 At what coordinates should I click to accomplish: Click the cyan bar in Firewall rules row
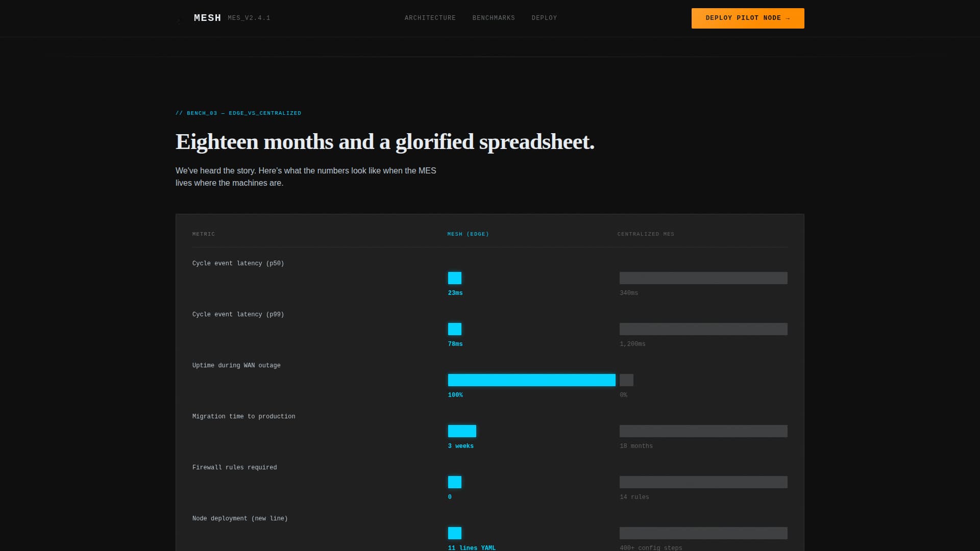[x=455, y=482]
